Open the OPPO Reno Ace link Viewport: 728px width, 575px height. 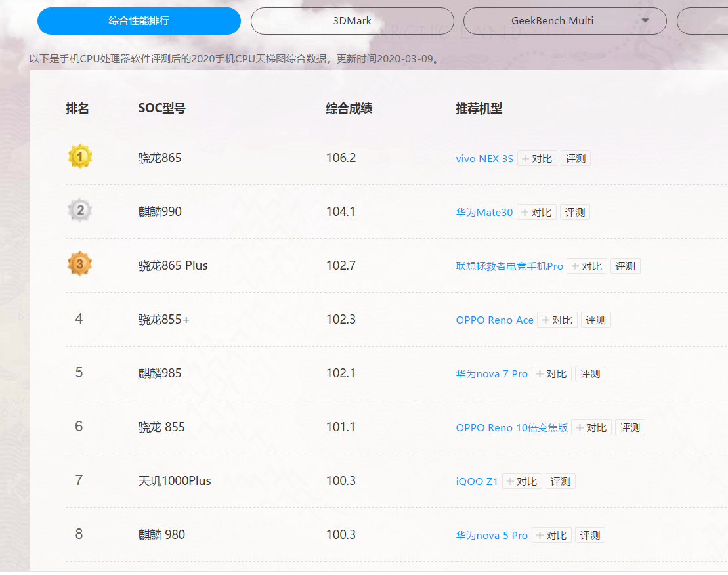click(494, 320)
